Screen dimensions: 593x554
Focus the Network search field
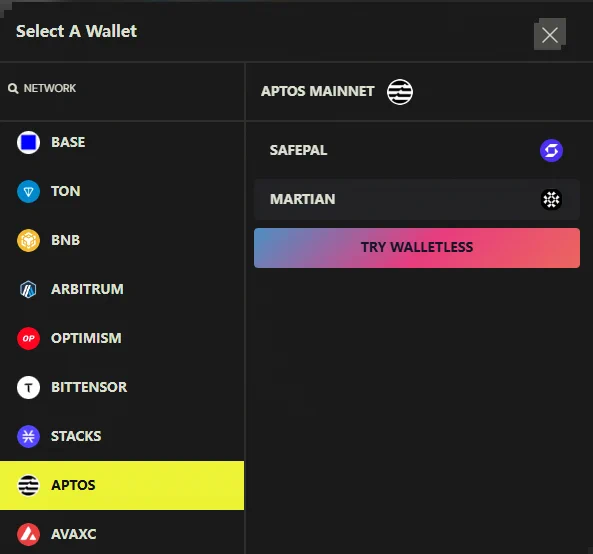[x=122, y=88]
